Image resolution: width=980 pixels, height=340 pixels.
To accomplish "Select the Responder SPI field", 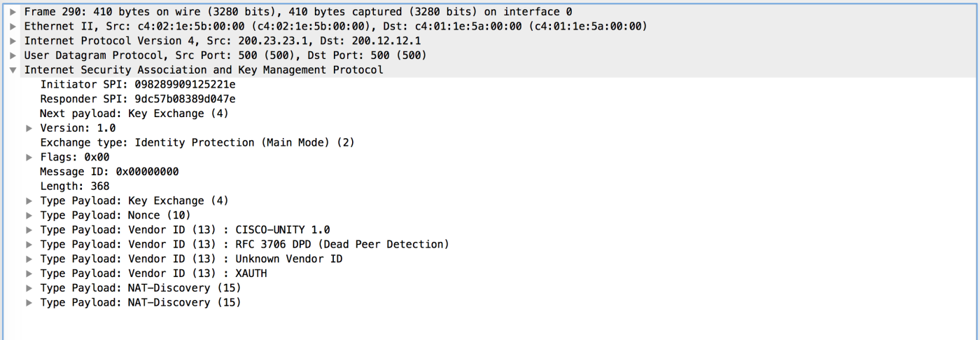I will (x=137, y=99).
